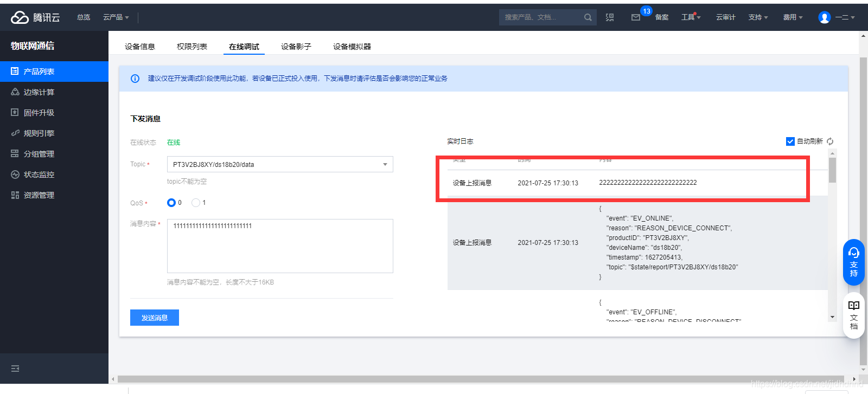Click the 产品列表 sidebar icon
Screen dimensions: 868x394
[15, 71]
